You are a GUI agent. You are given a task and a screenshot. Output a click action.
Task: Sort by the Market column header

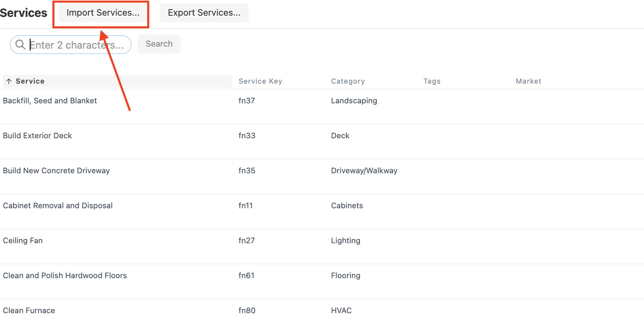[x=528, y=81]
